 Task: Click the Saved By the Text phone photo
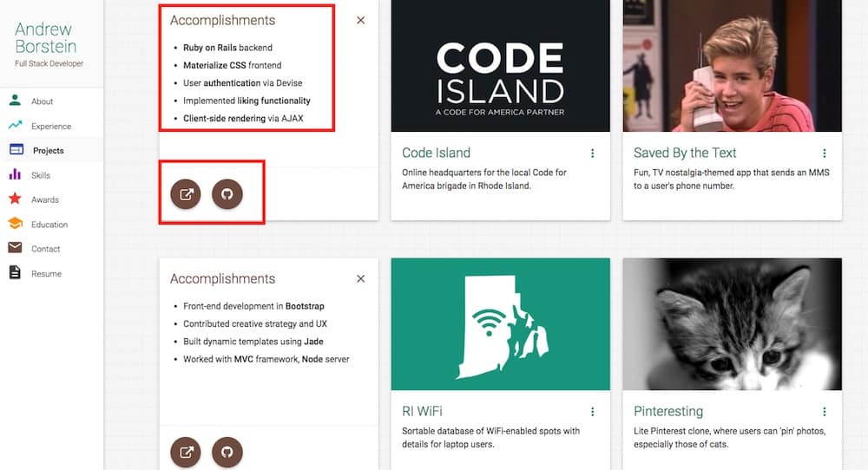click(x=732, y=66)
